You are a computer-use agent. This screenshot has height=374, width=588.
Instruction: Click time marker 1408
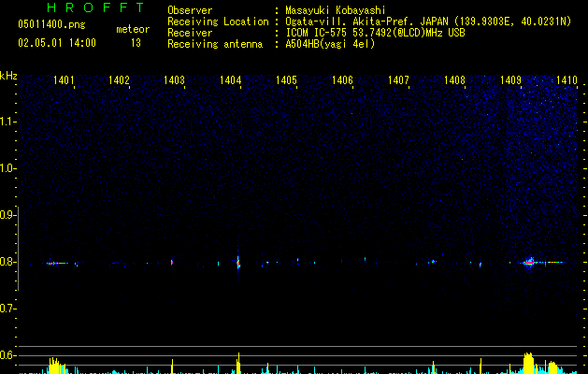click(454, 80)
